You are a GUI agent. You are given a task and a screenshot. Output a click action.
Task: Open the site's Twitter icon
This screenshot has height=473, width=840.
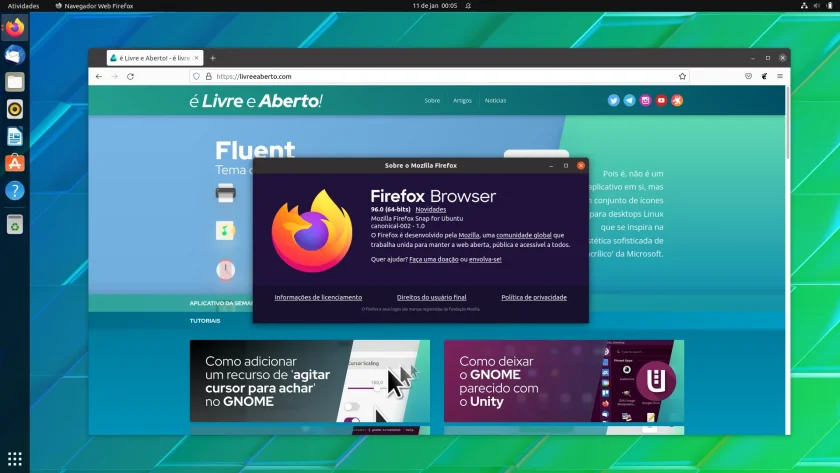613,100
